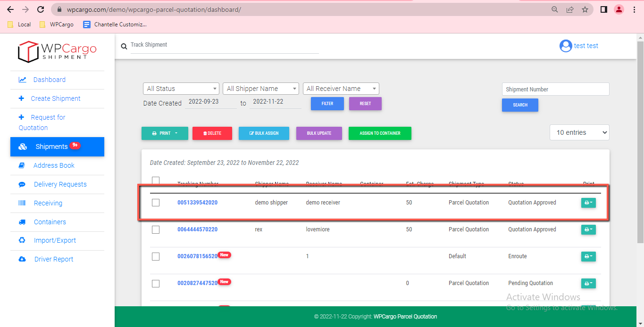Click the Dashboard chart icon in sidebar

[22, 80]
